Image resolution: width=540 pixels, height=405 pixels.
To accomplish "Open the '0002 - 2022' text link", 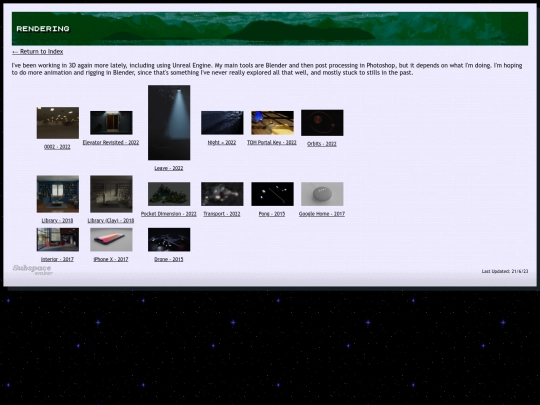I will point(57,147).
